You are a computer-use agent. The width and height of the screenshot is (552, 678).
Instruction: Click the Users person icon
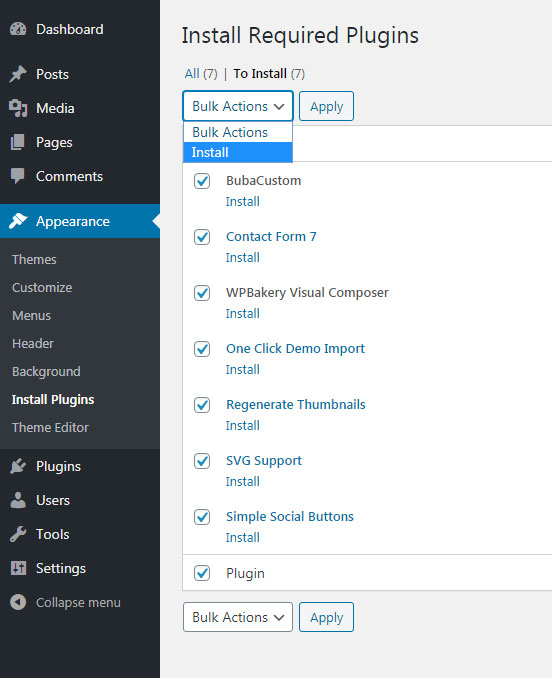pos(18,500)
